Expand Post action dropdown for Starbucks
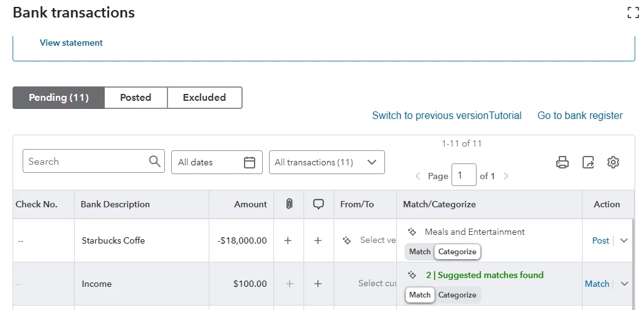The height and width of the screenshot is (310, 644). pos(624,240)
